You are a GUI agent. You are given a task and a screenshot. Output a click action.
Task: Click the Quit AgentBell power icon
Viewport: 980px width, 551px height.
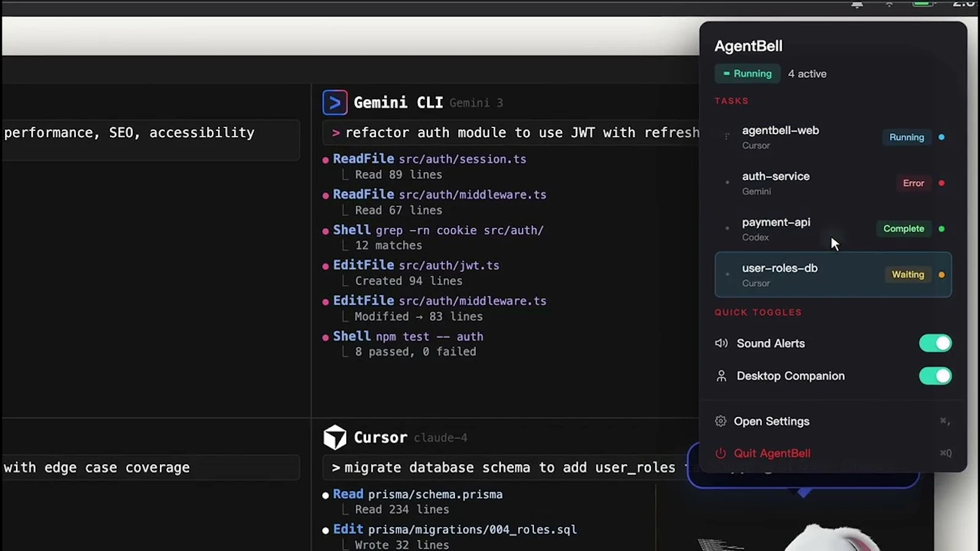click(720, 453)
